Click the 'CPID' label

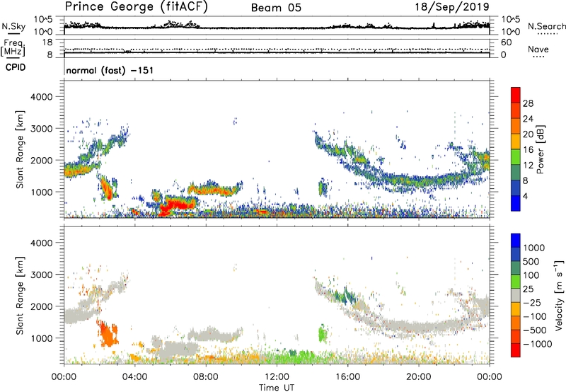[16, 67]
